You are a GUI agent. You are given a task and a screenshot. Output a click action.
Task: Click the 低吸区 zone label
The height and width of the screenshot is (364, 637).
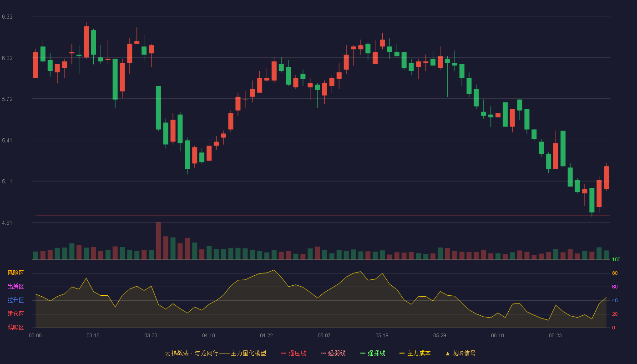click(x=15, y=327)
